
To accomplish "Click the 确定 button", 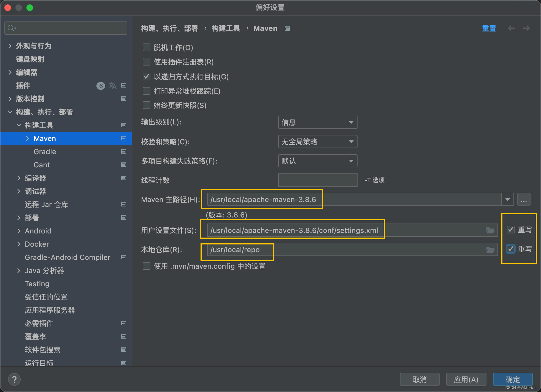I will 513,379.
